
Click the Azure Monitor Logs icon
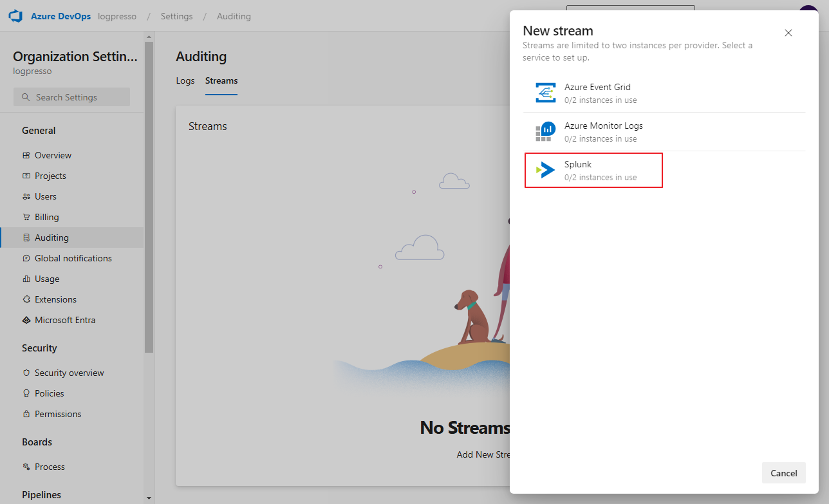click(x=546, y=132)
